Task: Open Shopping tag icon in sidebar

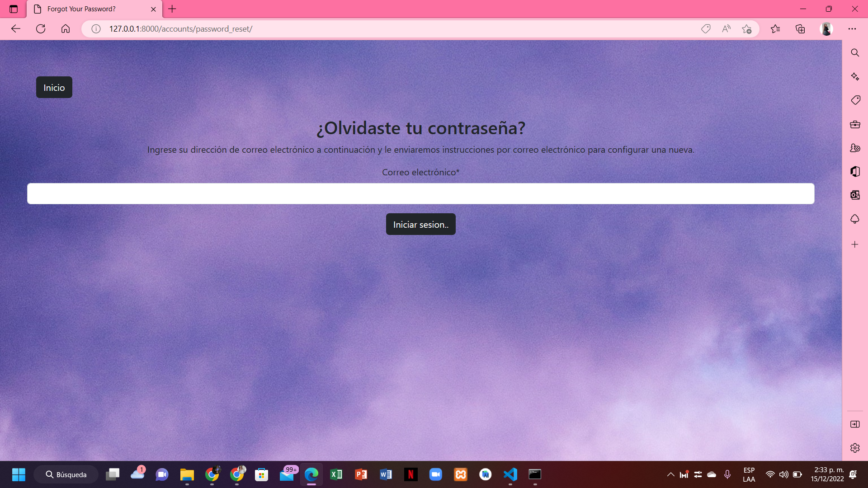Action: click(x=854, y=100)
